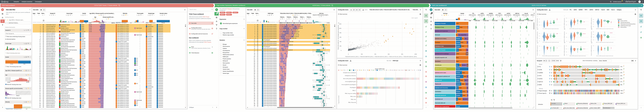Check the 'Copy number class' option
This screenshot has width=644, height=112.
point(221,33)
